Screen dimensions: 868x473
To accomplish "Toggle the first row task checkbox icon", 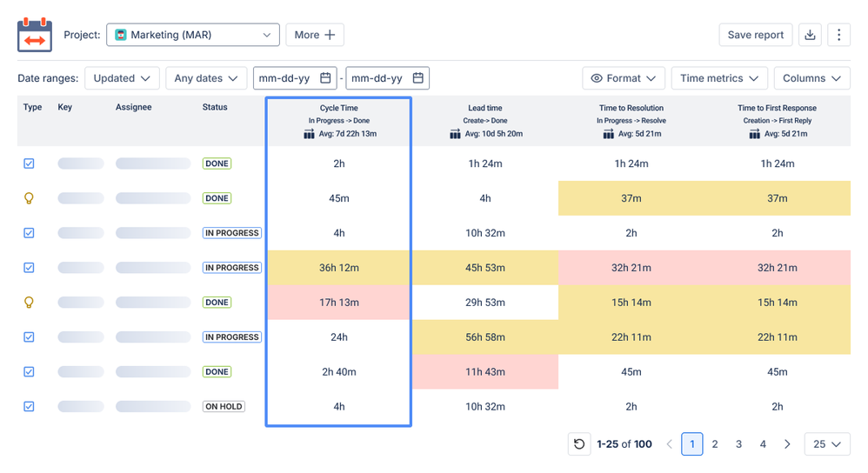I will (x=29, y=163).
